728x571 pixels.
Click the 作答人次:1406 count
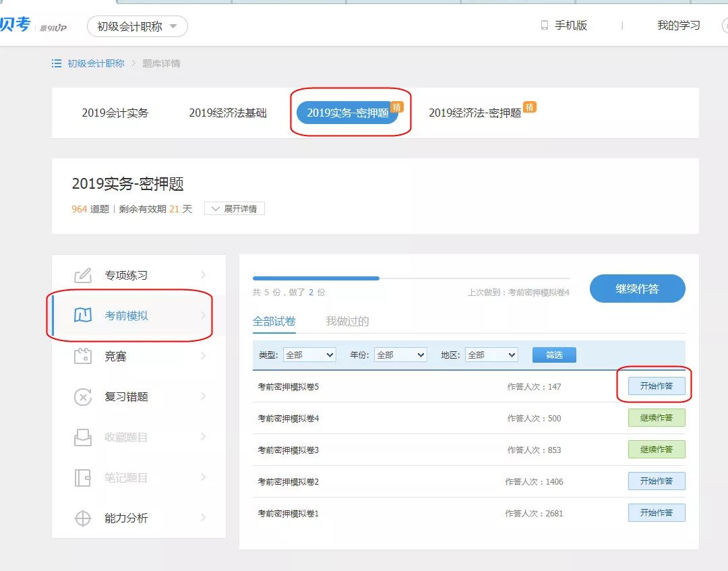534,481
